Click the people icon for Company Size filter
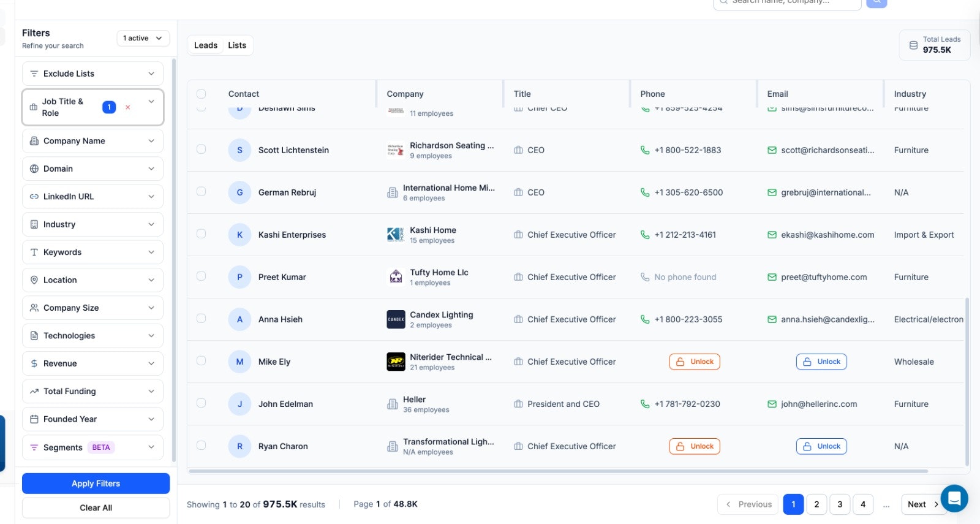 pos(34,308)
